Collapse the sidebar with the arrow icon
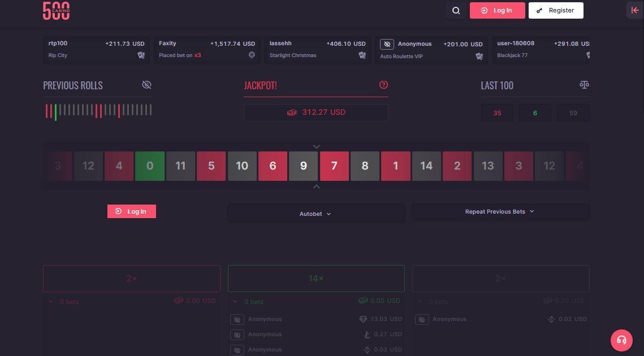This screenshot has height=356, width=644. point(634,10)
